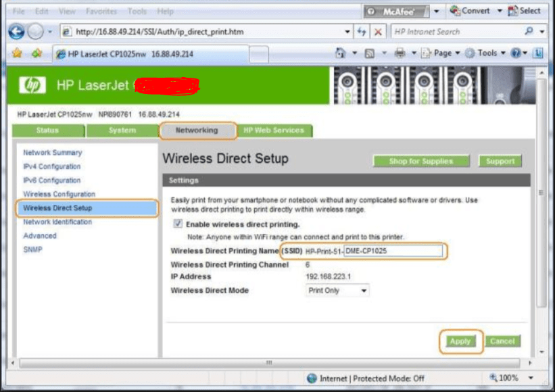Image resolution: width=555 pixels, height=392 pixels.
Task: Open the Tools menu in the command bar
Action: [485, 53]
